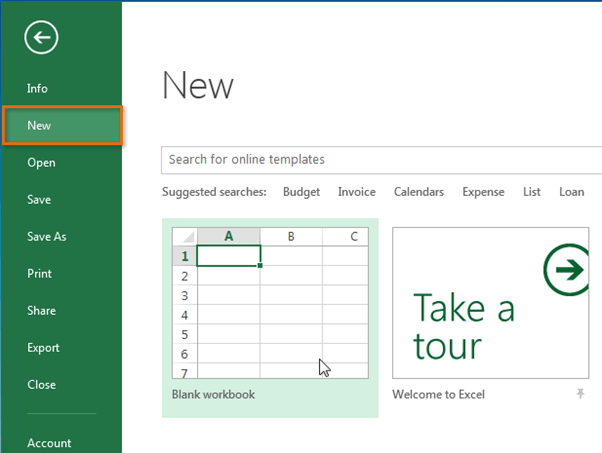
Task: Click Close in the backstage menu
Action: pos(41,385)
